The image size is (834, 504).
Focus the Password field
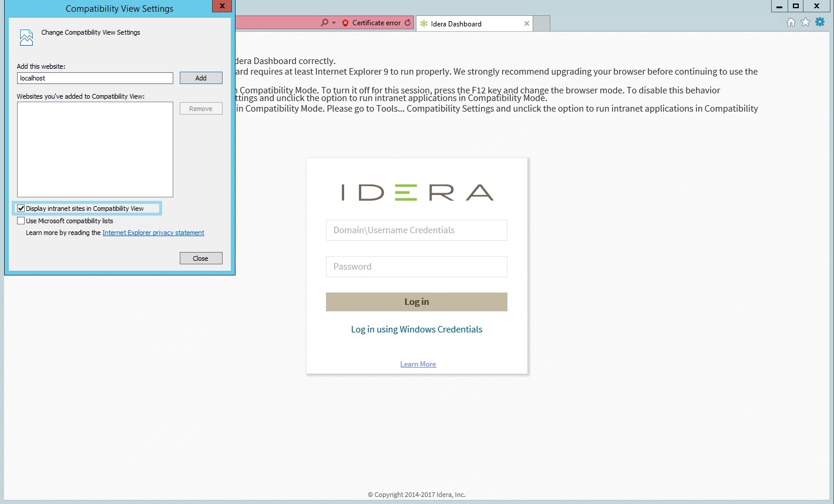pos(416,267)
